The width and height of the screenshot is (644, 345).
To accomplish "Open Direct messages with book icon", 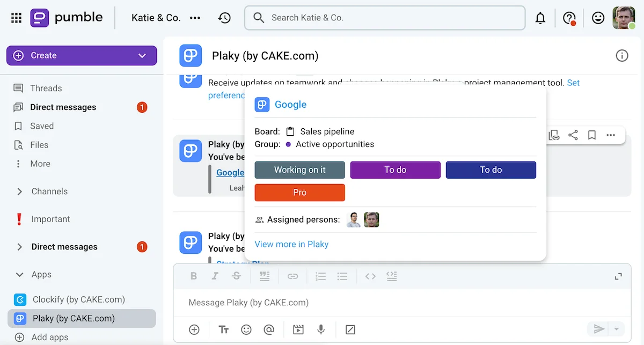I will coord(63,107).
